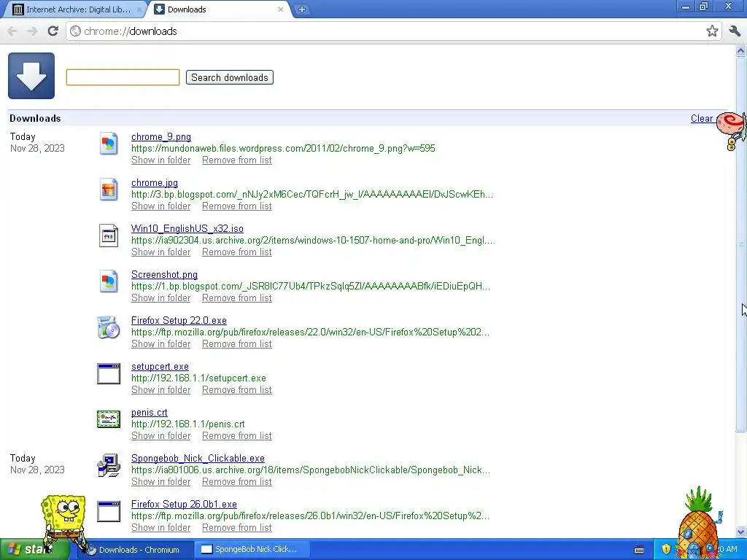Click the SpongeBob character on the taskbar

[x=64, y=523]
